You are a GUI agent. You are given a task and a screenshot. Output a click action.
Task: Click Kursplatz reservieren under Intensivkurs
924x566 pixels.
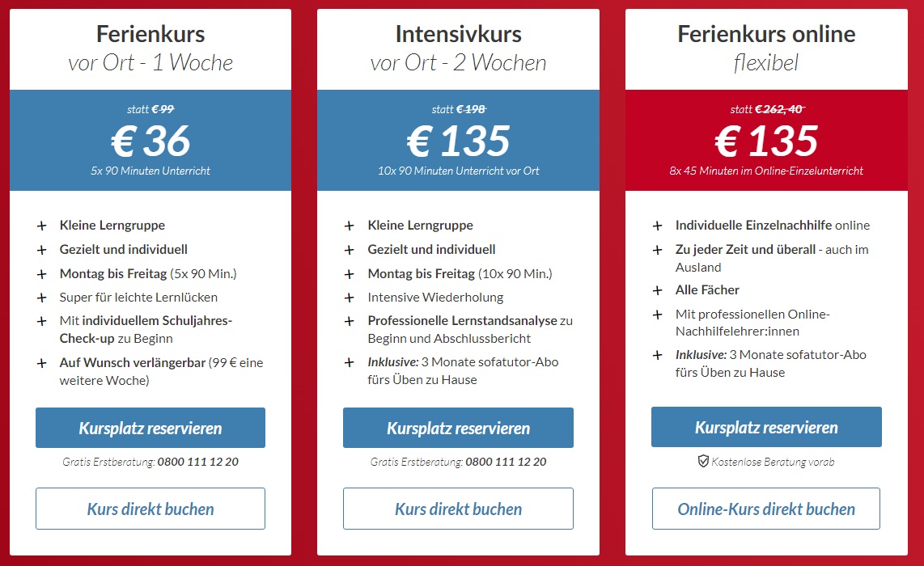458,428
